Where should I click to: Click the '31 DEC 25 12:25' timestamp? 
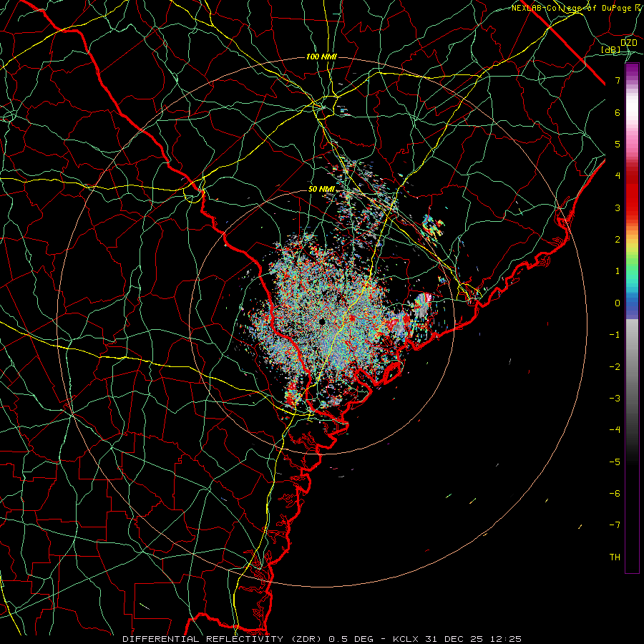472,639
